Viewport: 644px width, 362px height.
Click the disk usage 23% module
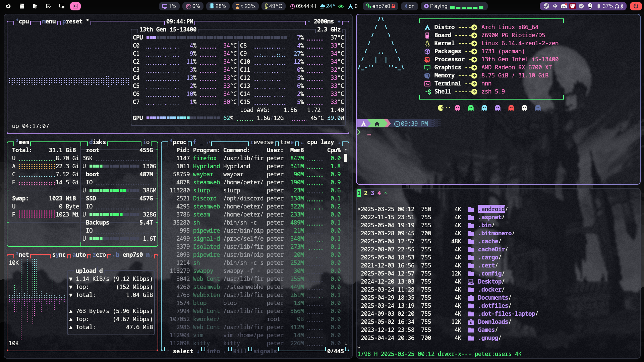tap(246, 6)
